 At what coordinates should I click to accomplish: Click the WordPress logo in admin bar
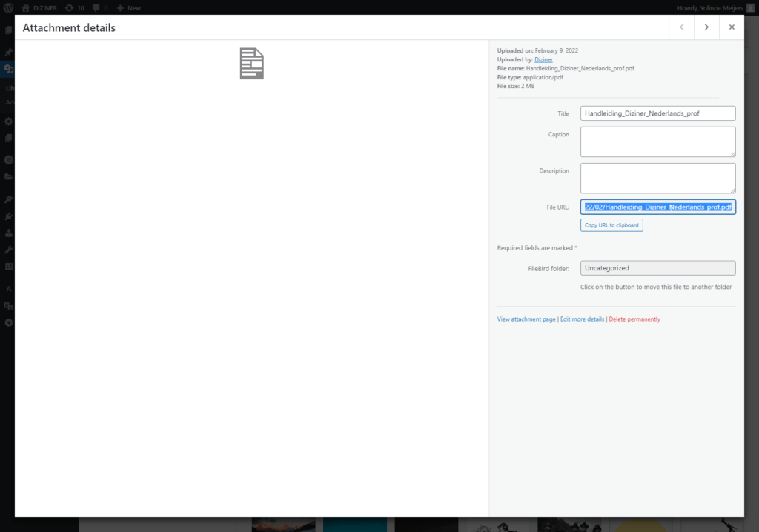(x=9, y=7)
